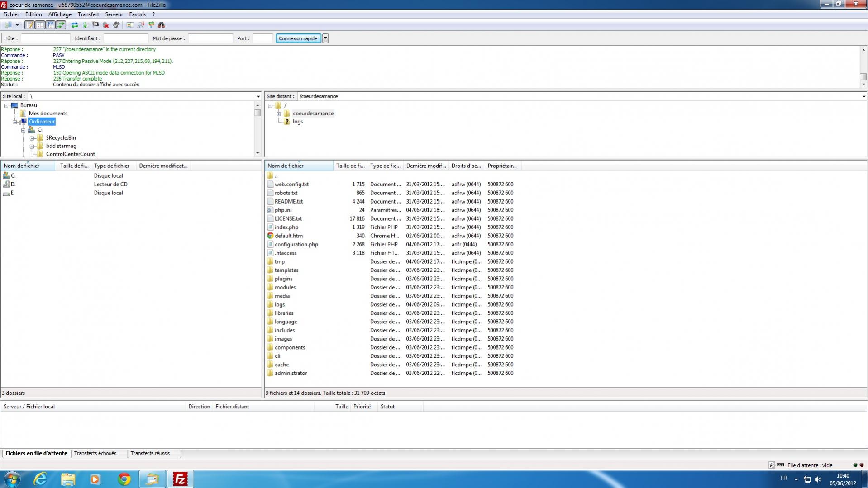Select the templates folder icon
Viewport: 868px width, 488px height.
click(270, 270)
